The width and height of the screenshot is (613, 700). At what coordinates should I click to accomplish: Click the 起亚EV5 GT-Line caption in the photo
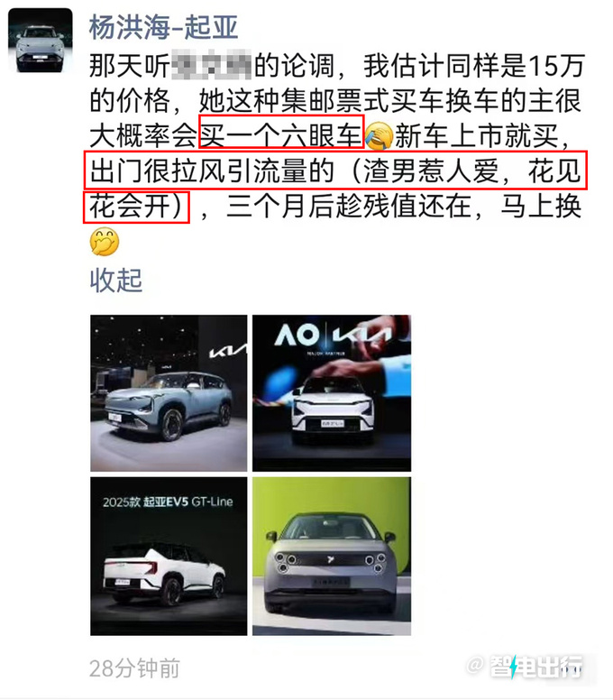(188, 502)
